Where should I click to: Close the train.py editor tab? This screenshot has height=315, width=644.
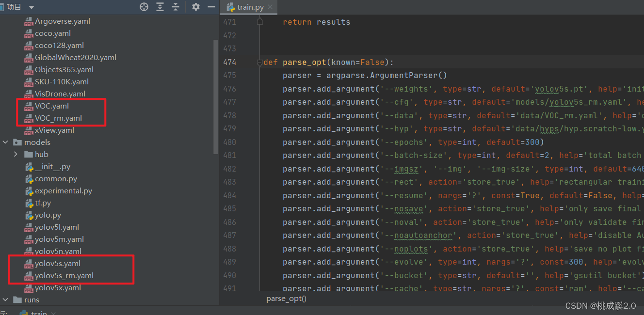coord(270,7)
